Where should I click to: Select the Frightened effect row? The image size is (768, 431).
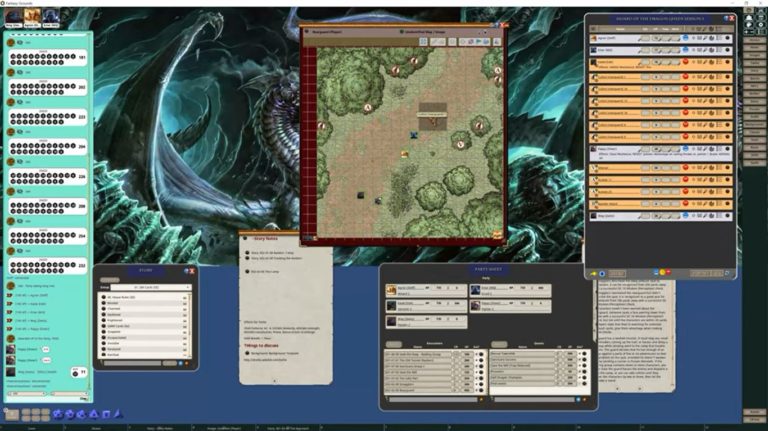142,320
